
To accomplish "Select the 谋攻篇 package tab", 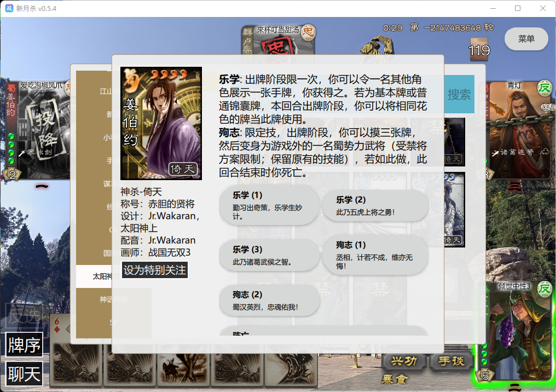I will tap(94, 183).
